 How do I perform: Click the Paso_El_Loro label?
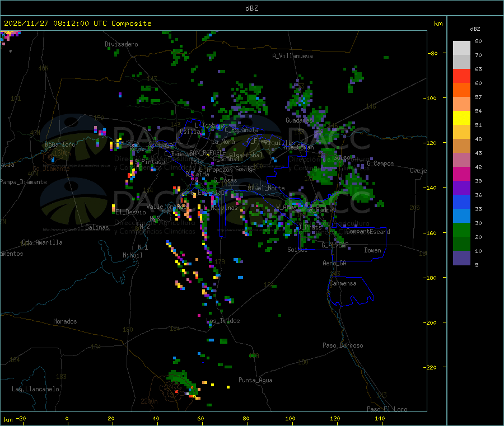coord(388,409)
